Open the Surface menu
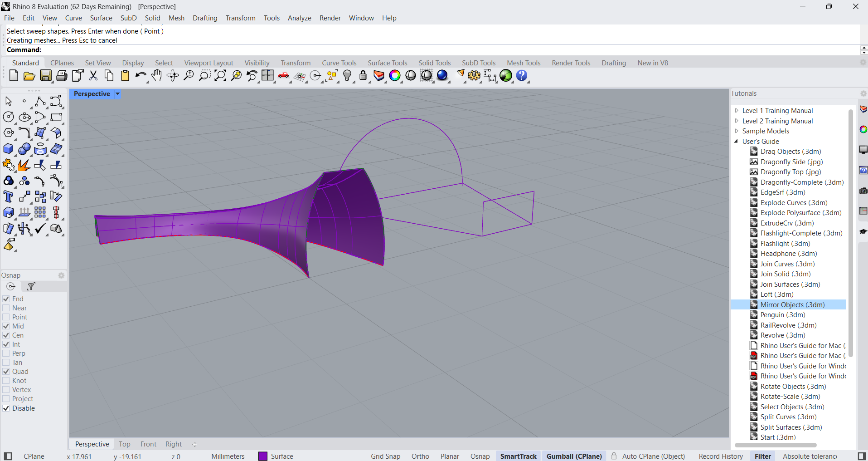Viewport: 868px width, 461px height. point(101,18)
